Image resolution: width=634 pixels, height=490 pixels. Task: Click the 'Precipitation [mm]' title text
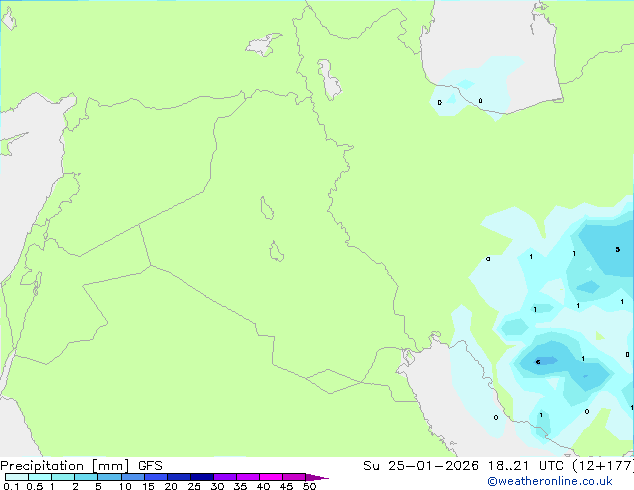(65, 466)
